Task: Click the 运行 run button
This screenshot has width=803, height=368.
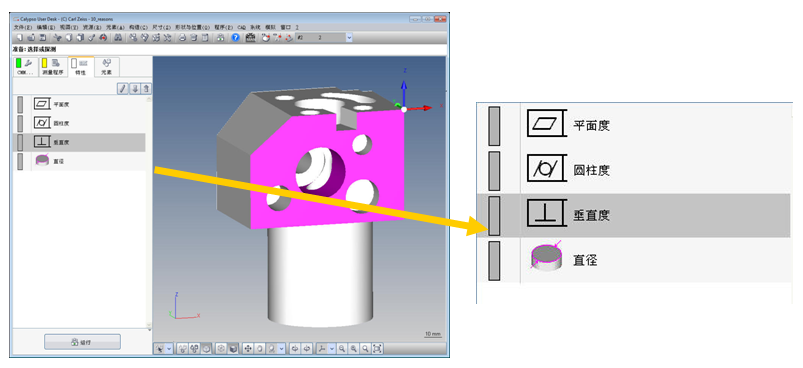Action: (x=82, y=342)
